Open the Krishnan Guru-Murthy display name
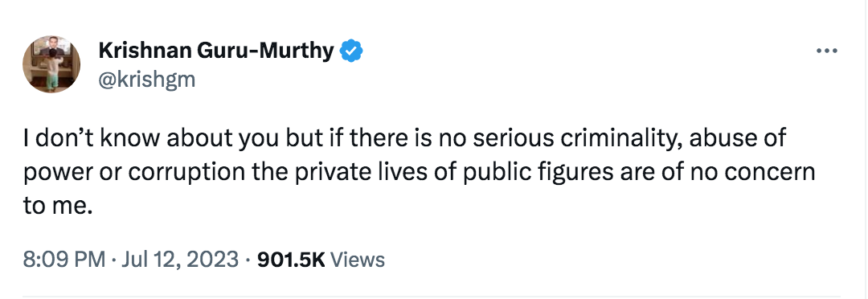Screen dimensions: 868x299 (x=216, y=51)
